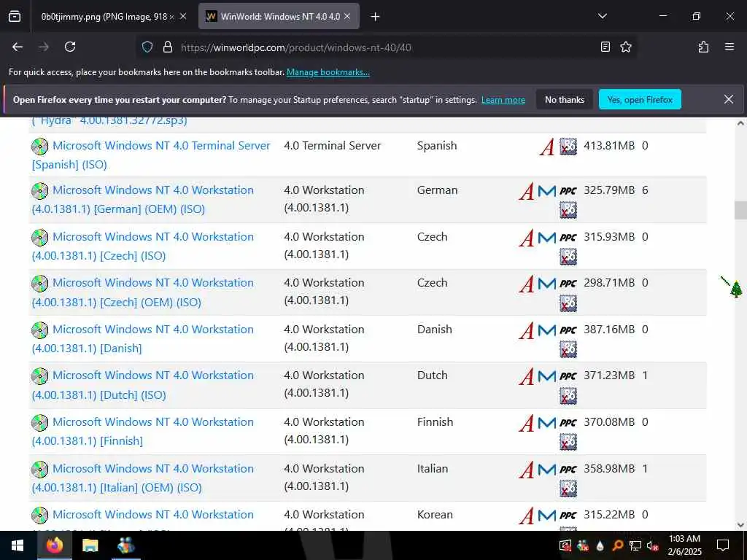Go back using the back arrow

point(18,47)
